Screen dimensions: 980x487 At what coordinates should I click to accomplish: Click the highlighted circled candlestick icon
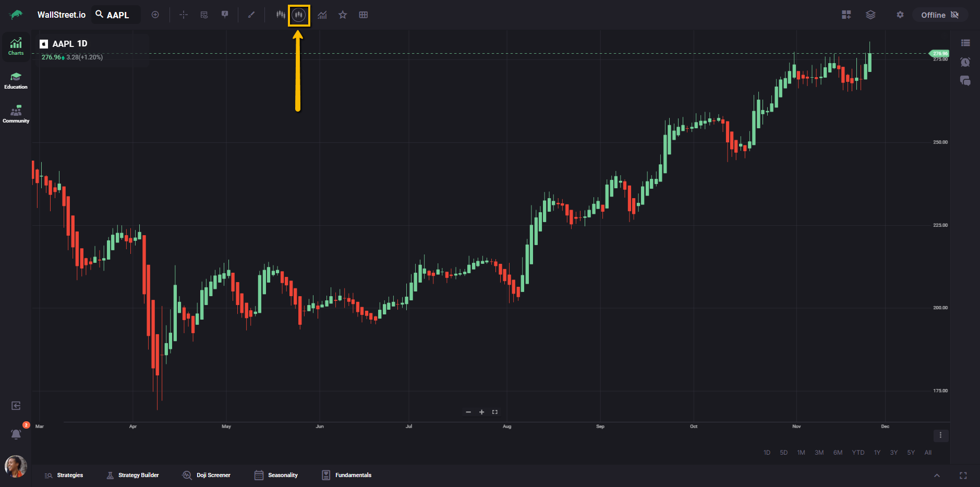(298, 15)
